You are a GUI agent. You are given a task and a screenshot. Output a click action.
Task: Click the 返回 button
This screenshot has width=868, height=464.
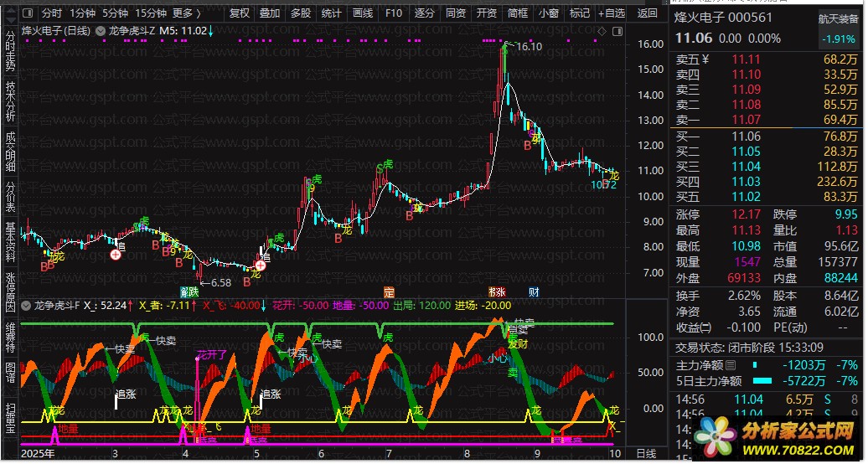coord(647,13)
